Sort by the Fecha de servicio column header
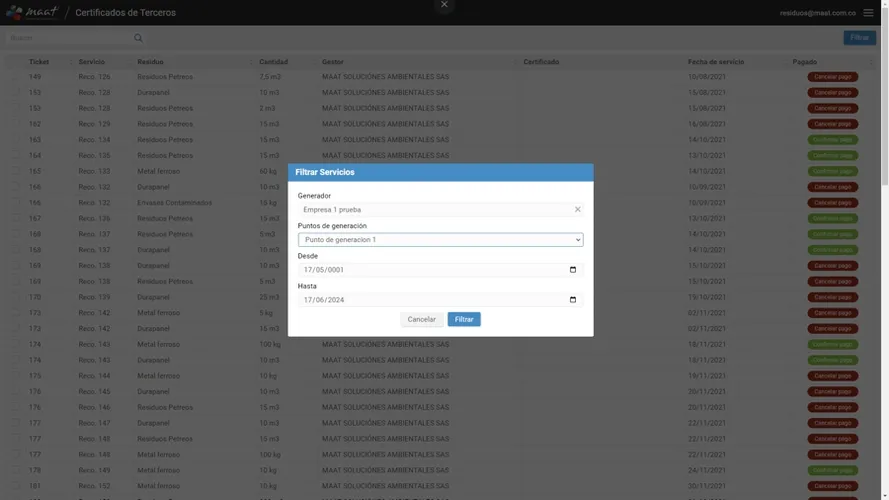The width and height of the screenshot is (889, 500). (x=716, y=62)
